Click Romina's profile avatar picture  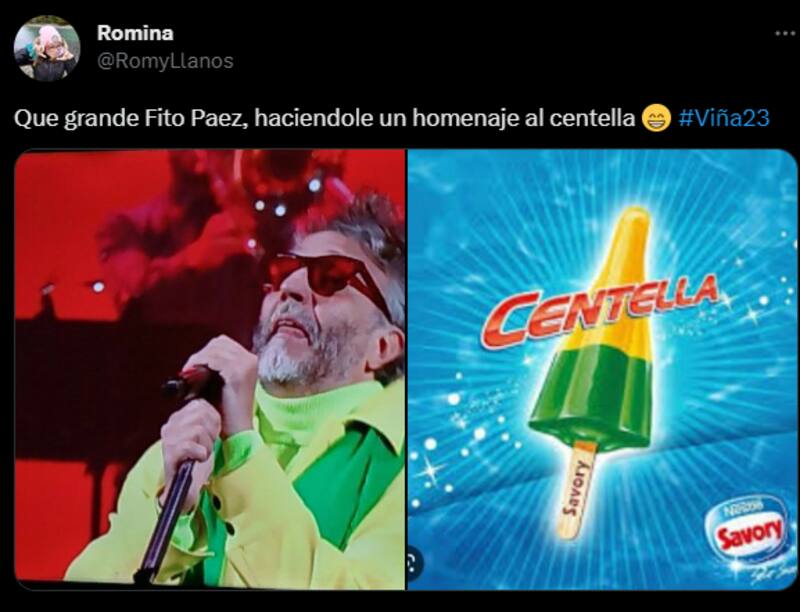[x=47, y=48]
